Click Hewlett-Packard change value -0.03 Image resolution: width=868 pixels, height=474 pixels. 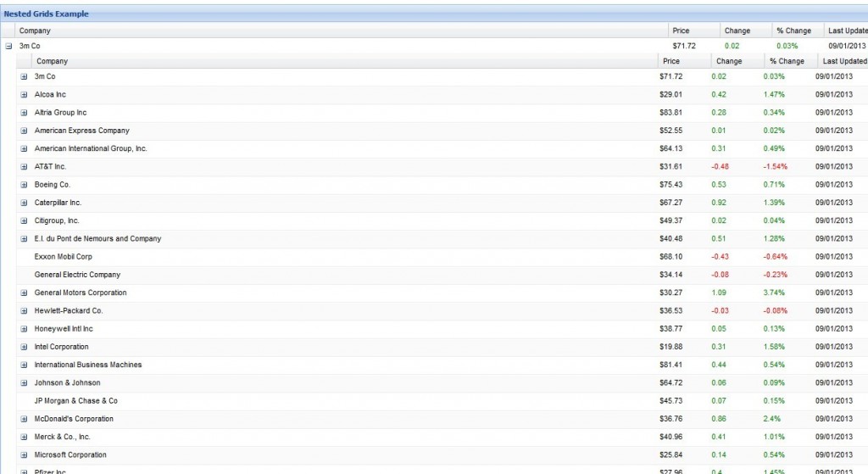click(x=721, y=310)
